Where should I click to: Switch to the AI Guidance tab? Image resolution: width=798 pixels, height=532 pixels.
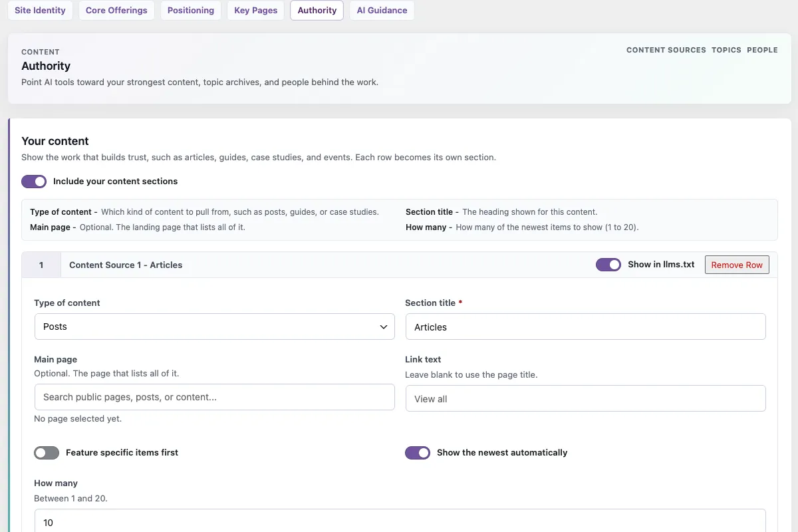(382, 10)
